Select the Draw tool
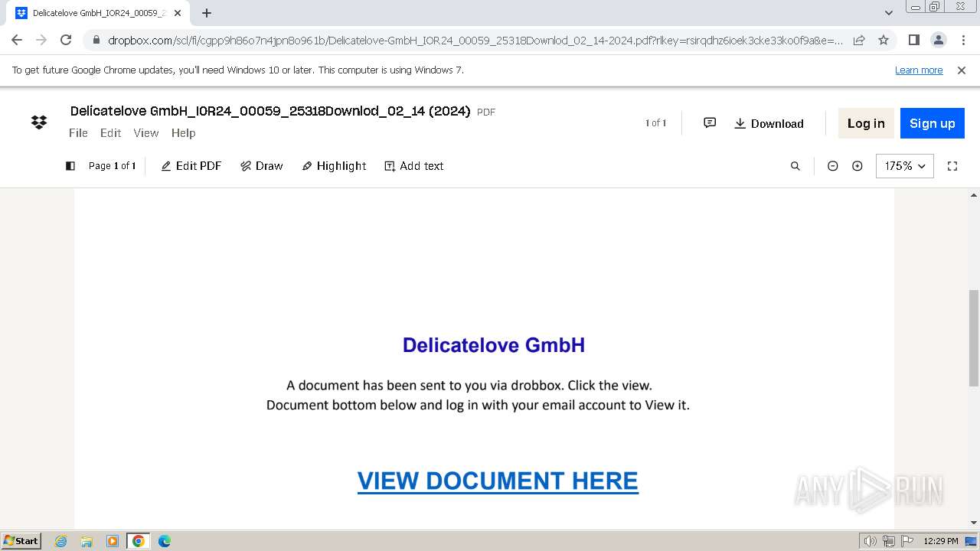 tap(262, 166)
